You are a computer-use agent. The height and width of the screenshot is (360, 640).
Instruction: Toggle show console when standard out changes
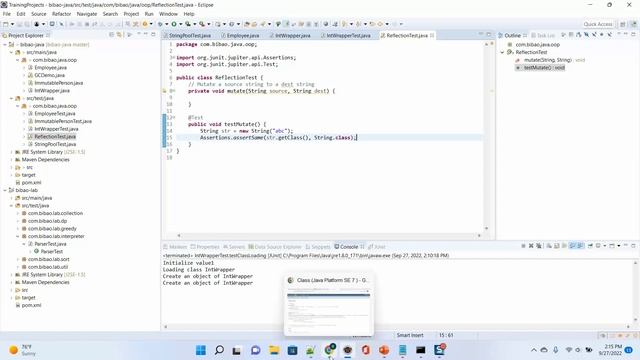(x=572, y=246)
